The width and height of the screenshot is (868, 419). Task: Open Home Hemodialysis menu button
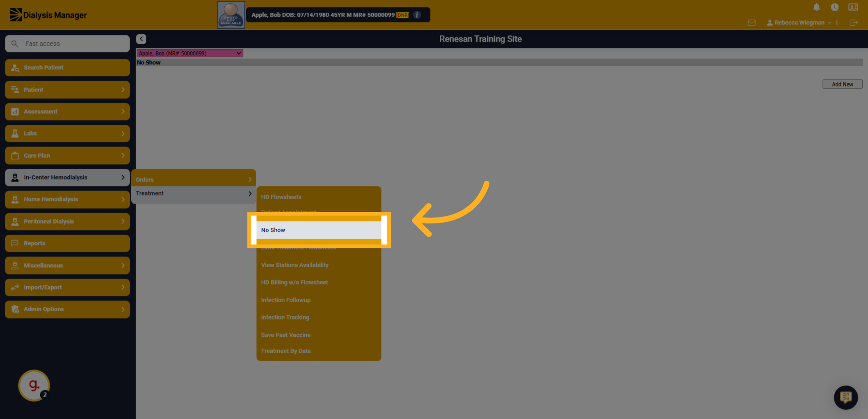pos(67,199)
